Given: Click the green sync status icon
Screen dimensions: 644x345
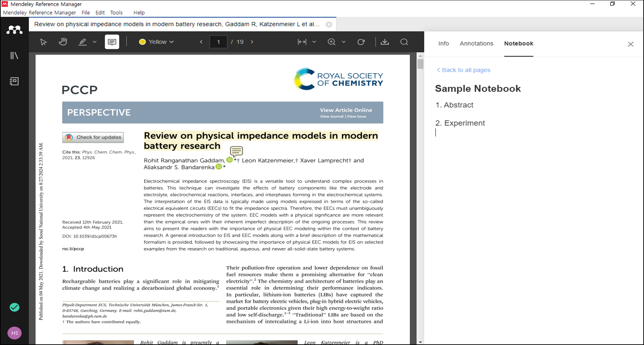Looking at the screenshot, I should [x=14, y=307].
